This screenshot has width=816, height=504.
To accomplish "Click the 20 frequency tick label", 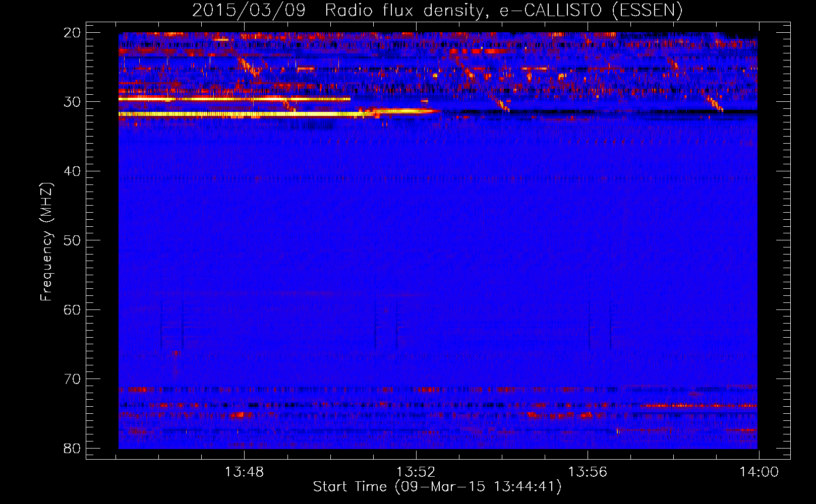I will click(72, 33).
